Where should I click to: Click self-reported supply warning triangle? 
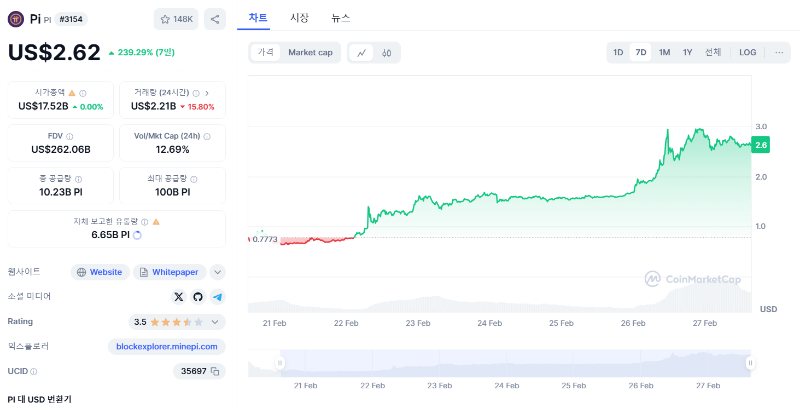156,222
